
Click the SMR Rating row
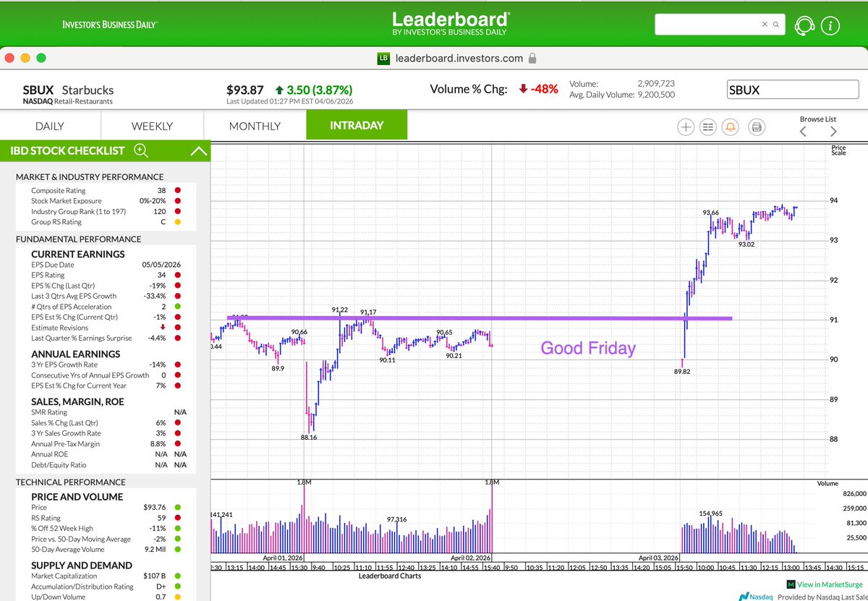click(x=105, y=412)
